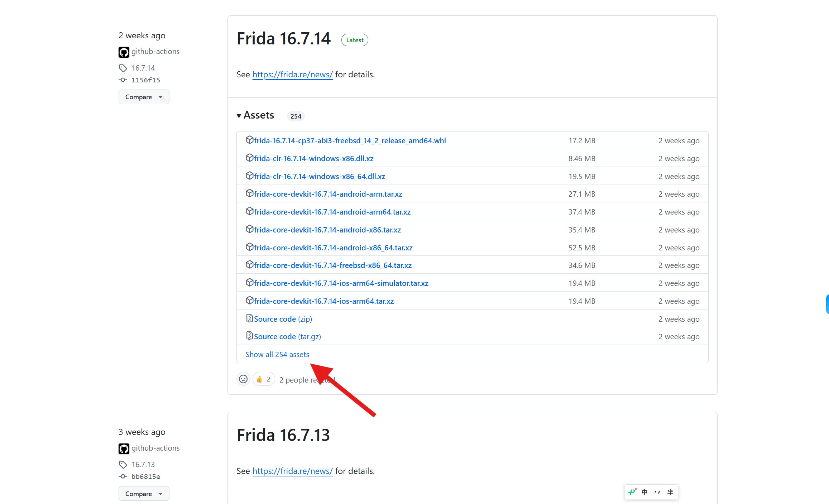Download frida-core-devkit-16.7.14-android-arm64.tar.xz
The image size is (829, 504).
(x=332, y=212)
